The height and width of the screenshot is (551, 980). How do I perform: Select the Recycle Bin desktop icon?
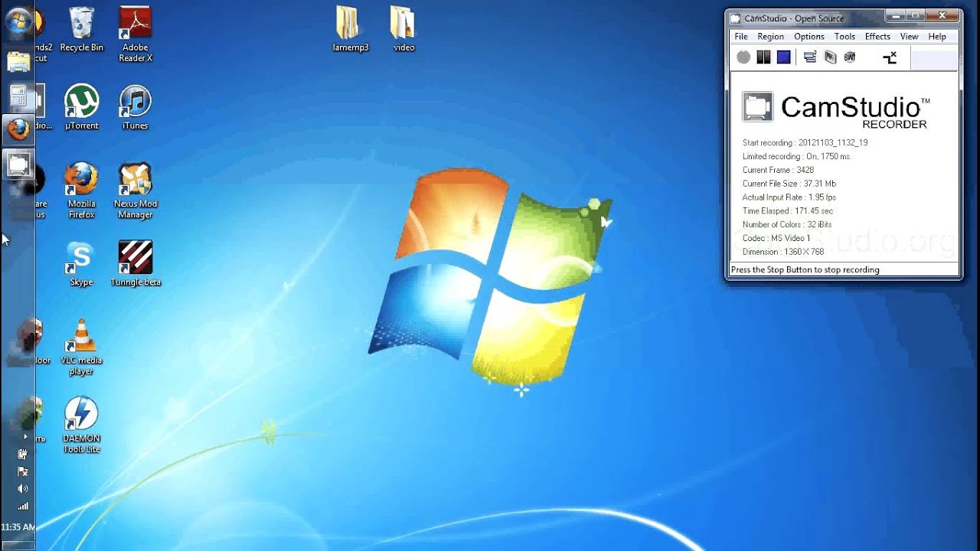81,30
